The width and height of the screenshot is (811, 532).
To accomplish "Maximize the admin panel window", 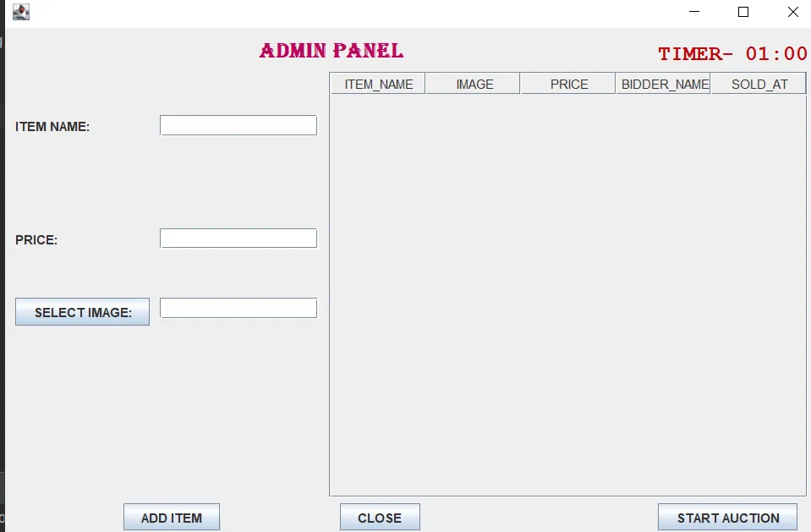I will pos(743,13).
